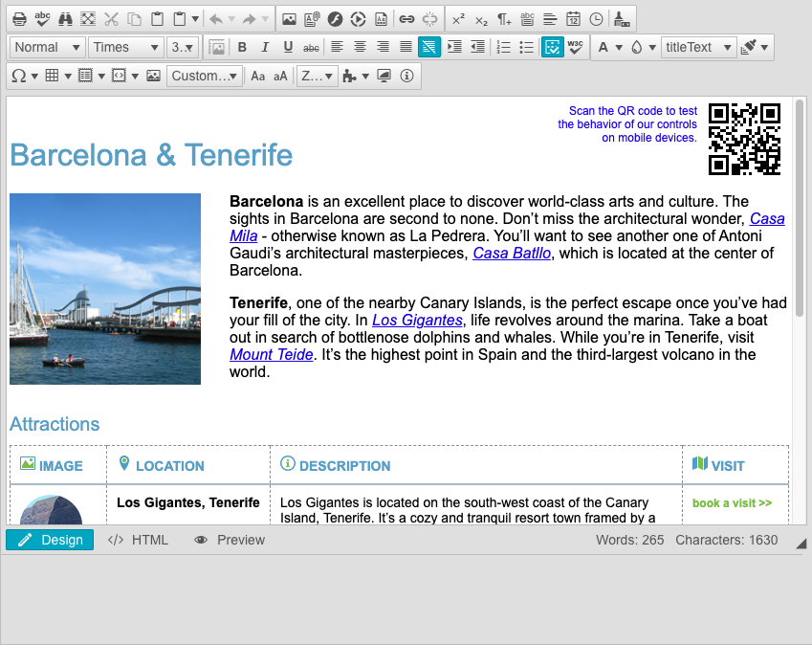
Task: Insert the current date
Action: (573, 20)
